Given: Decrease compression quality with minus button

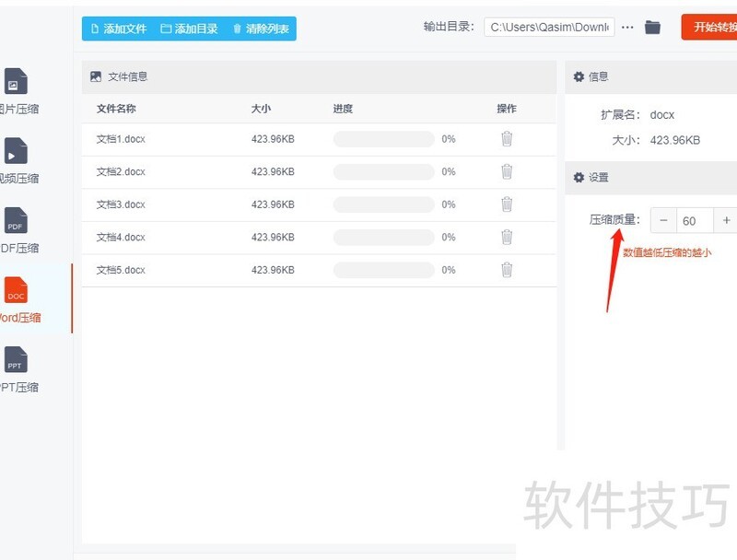Looking at the screenshot, I should click(664, 220).
